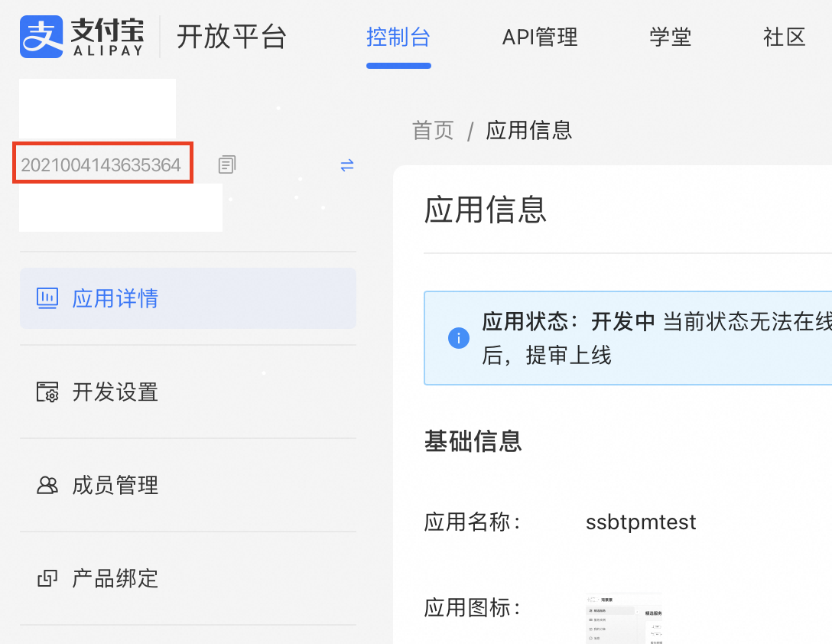Open the API管理 tab
This screenshot has height=644, width=832.
point(539,37)
